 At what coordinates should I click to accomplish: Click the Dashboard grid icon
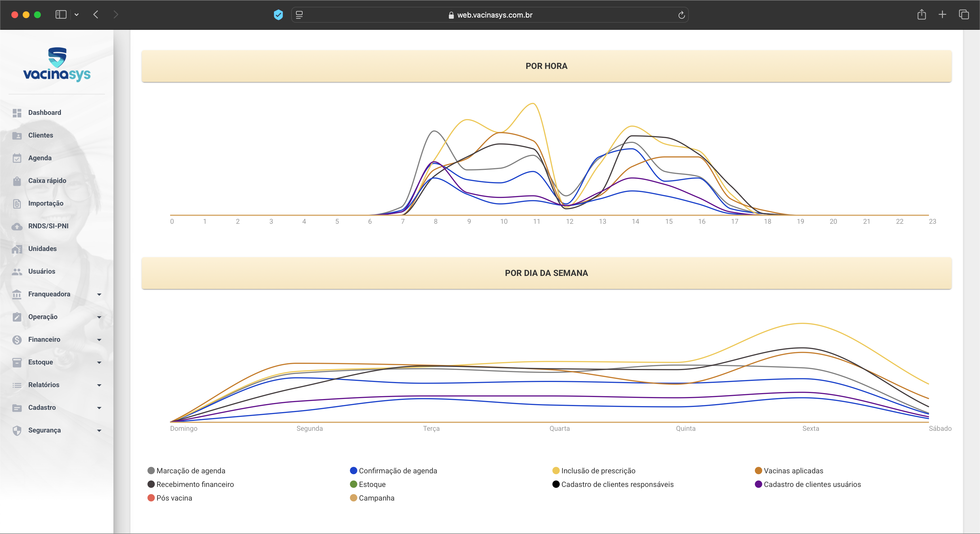point(17,113)
